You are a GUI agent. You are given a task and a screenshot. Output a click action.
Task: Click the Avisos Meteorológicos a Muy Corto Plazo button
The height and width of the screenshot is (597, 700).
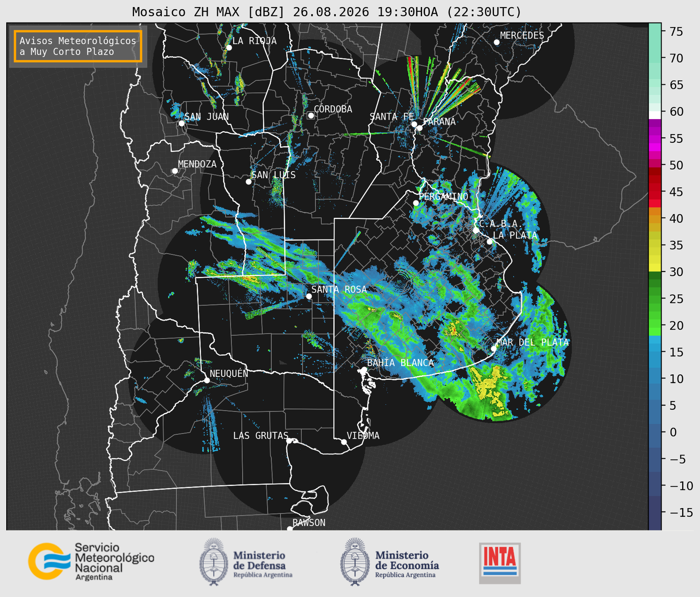click(78, 46)
